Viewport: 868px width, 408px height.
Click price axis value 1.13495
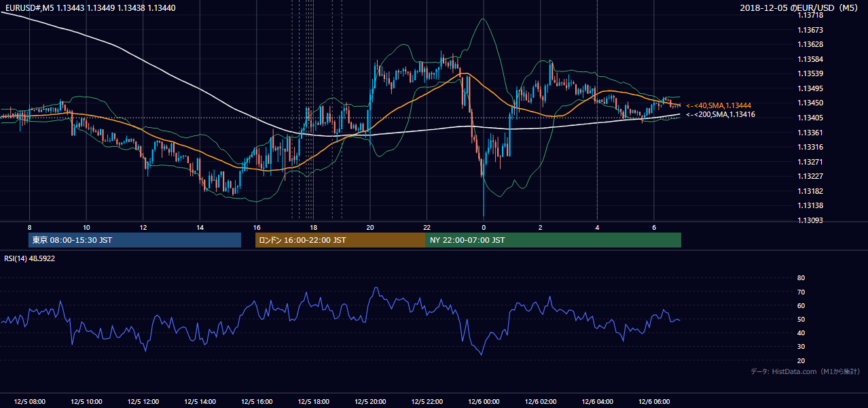pos(810,88)
